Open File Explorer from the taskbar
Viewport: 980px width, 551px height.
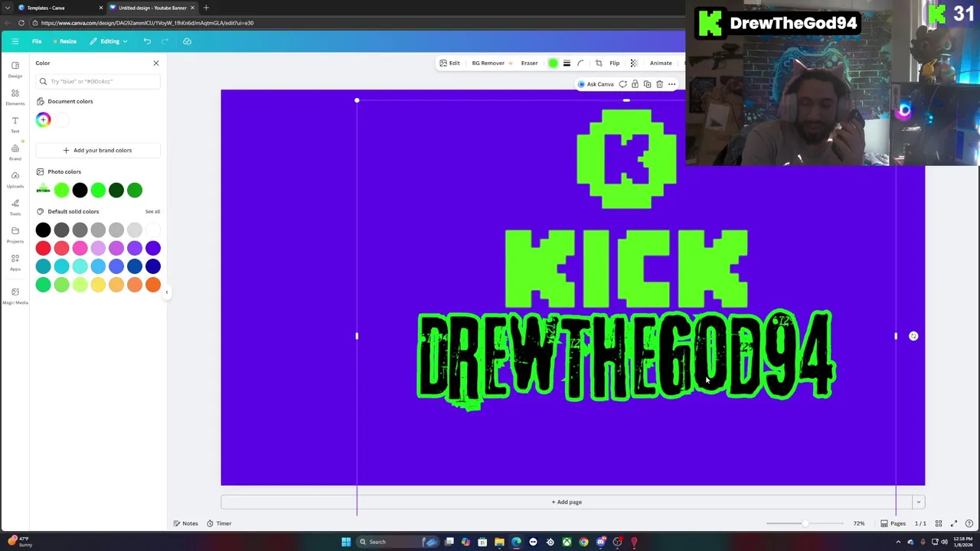tap(499, 542)
